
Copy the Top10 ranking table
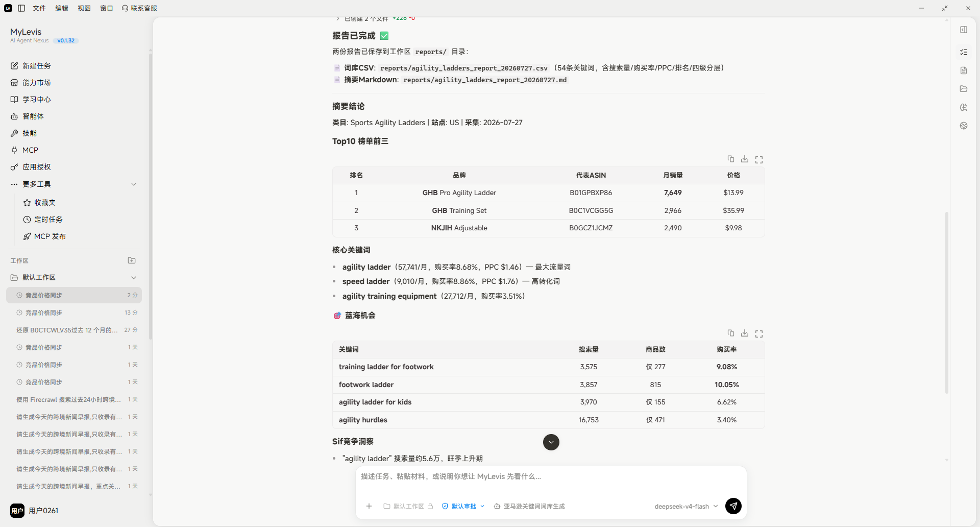pyautogui.click(x=731, y=159)
